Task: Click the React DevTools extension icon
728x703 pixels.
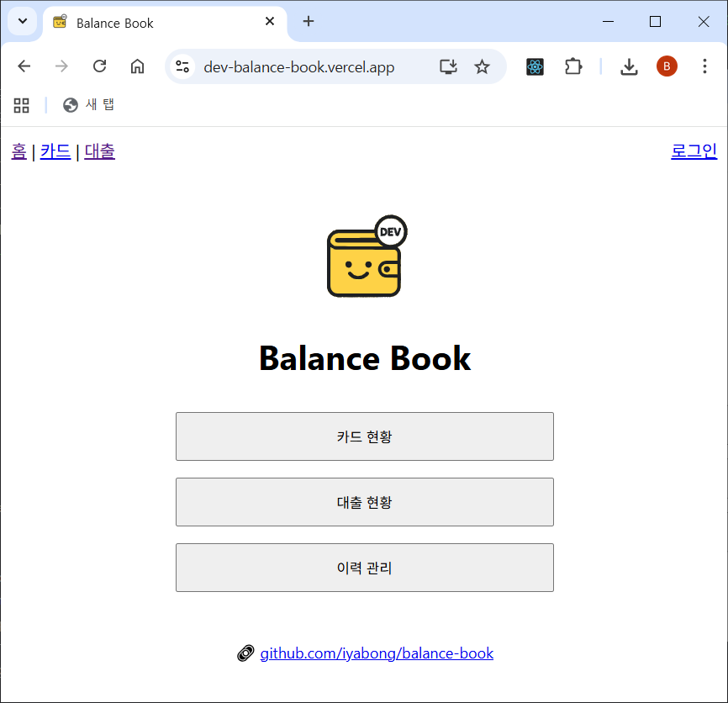Action: [535, 66]
